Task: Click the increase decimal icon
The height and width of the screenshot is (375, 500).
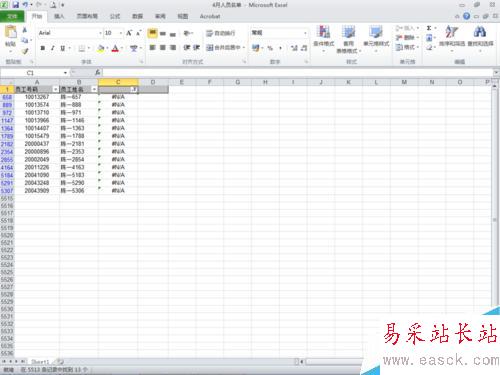Action: pos(294,48)
